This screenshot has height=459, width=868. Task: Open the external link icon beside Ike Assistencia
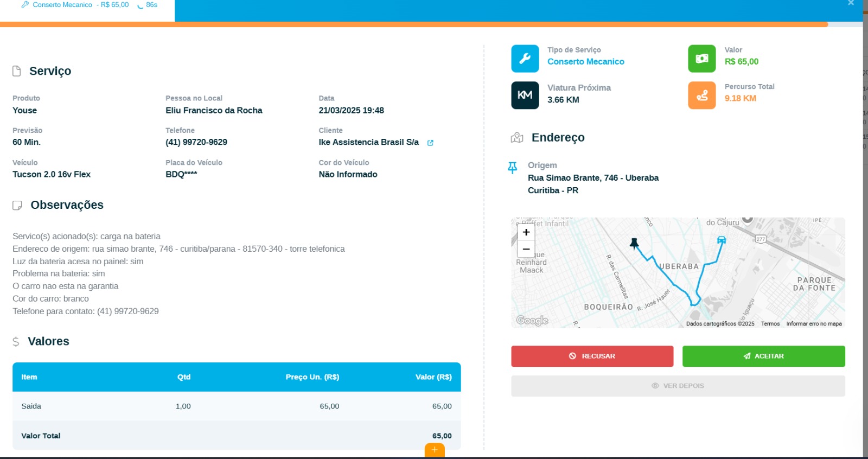tap(430, 143)
